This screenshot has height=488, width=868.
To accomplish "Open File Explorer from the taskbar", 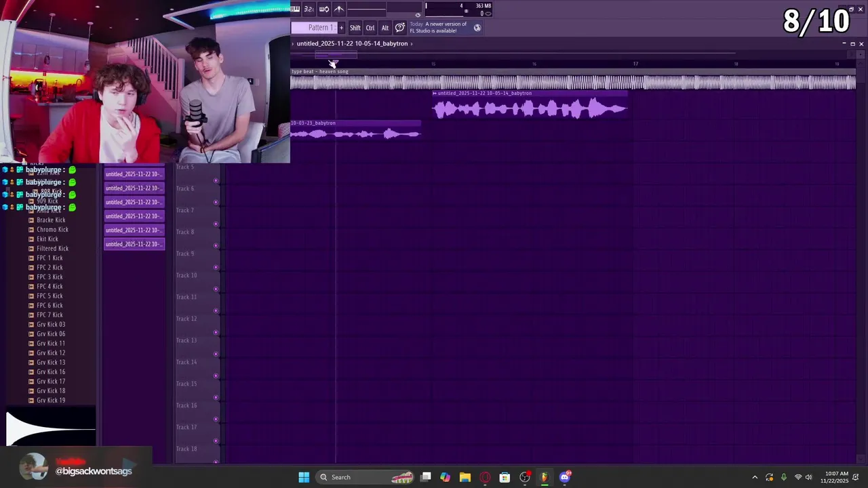I will pos(465,477).
